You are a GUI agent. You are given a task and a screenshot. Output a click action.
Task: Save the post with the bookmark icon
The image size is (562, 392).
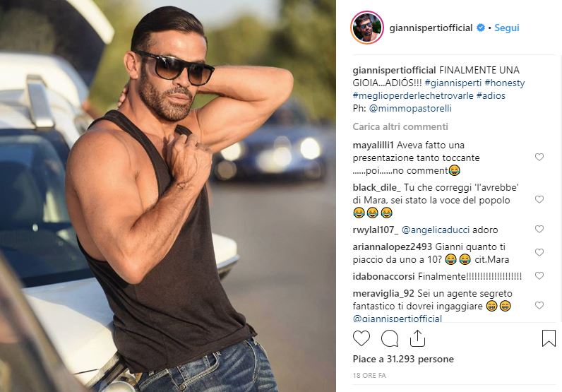[x=549, y=338]
